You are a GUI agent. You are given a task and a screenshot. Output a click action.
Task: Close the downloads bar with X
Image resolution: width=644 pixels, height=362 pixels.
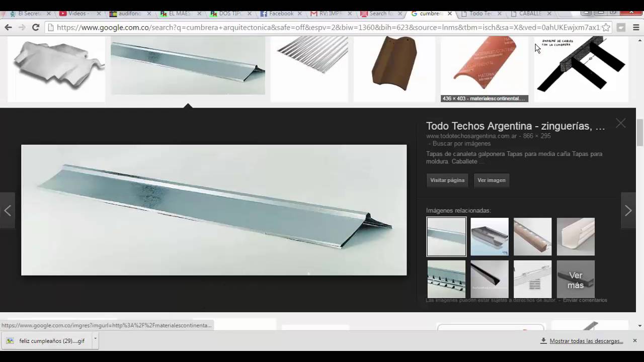point(635,340)
